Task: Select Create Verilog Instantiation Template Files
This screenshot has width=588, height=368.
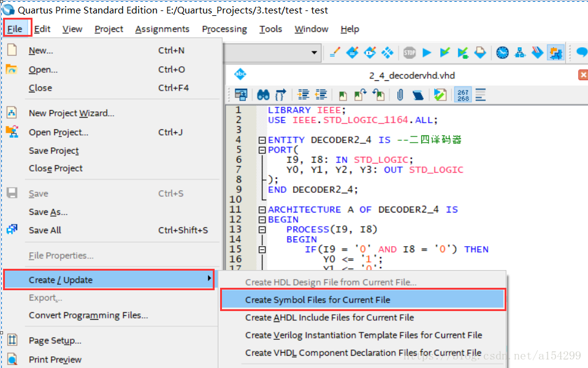Action: [363, 335]
